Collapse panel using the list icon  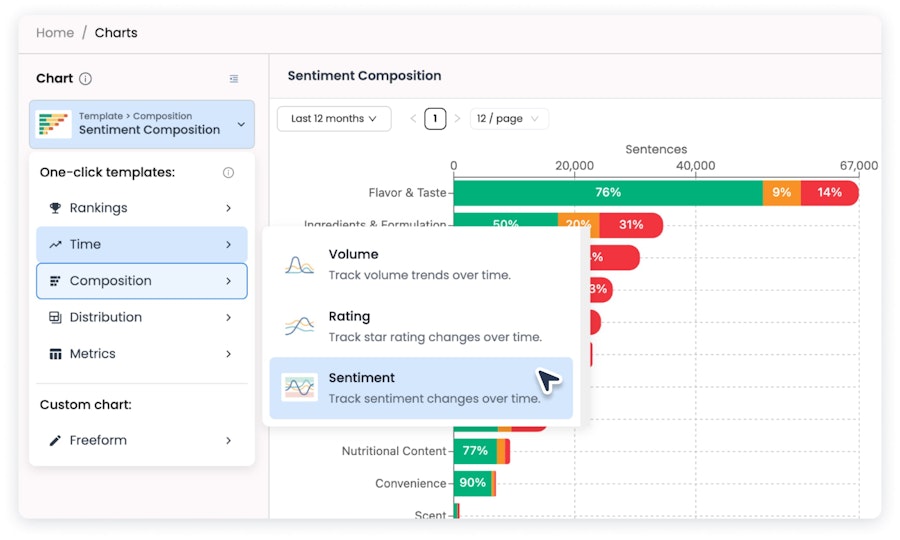click(234, 79)
